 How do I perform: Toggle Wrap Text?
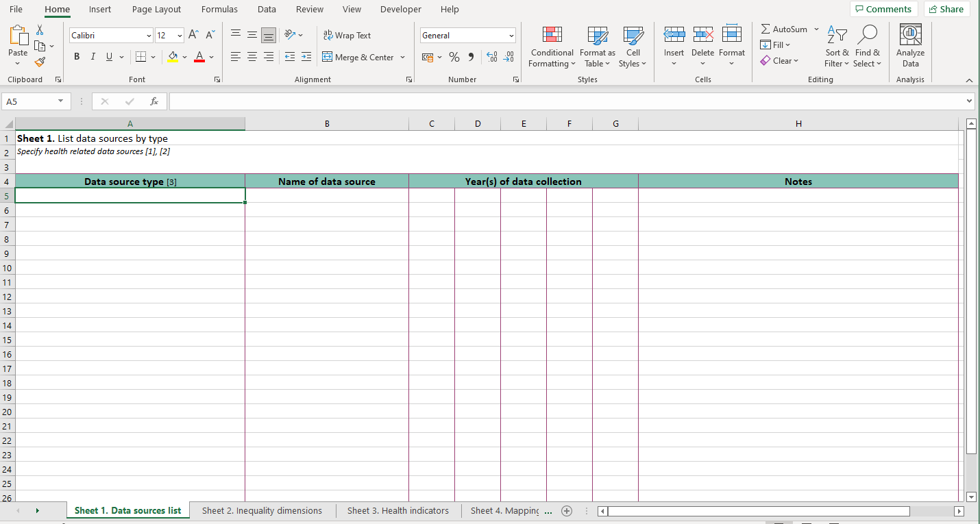pyautogui.click(x=347, y=35)
